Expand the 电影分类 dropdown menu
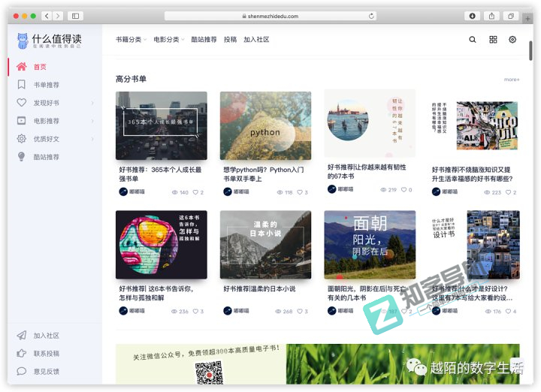The height and width of the screenshot is (392, 541). (x=168, y=40)
